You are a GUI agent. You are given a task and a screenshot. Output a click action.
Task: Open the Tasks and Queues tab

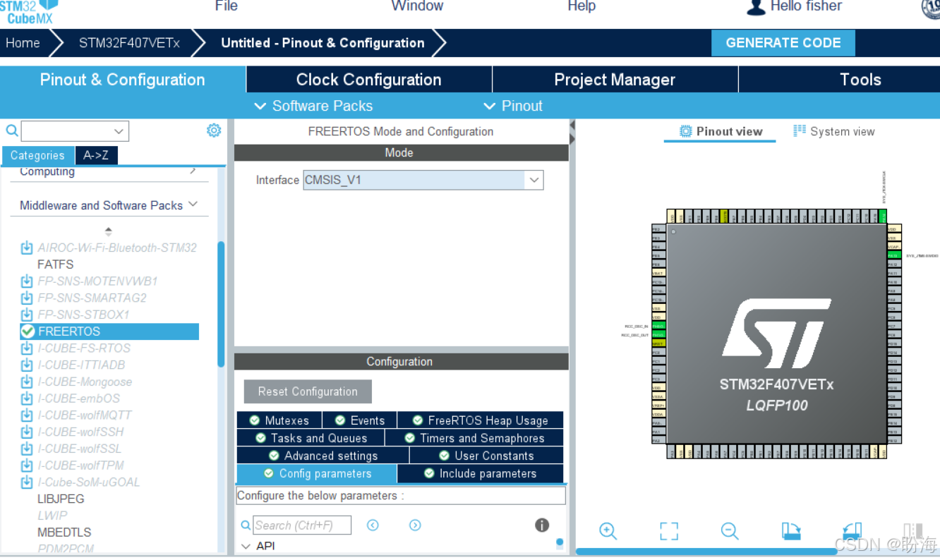311,438
